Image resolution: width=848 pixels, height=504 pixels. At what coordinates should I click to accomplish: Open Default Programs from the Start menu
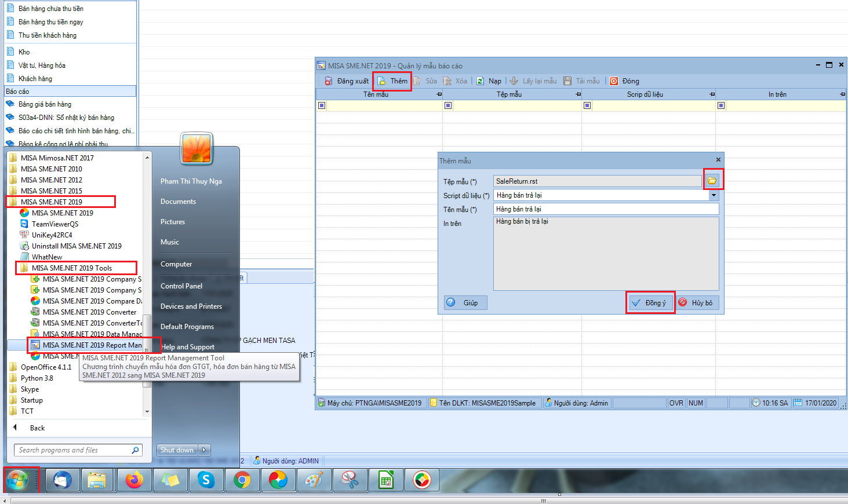(x=187, y=327)
